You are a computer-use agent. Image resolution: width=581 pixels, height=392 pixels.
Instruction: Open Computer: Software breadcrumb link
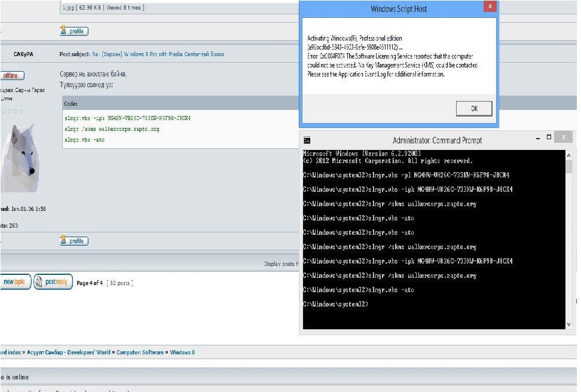coord(140,353)
